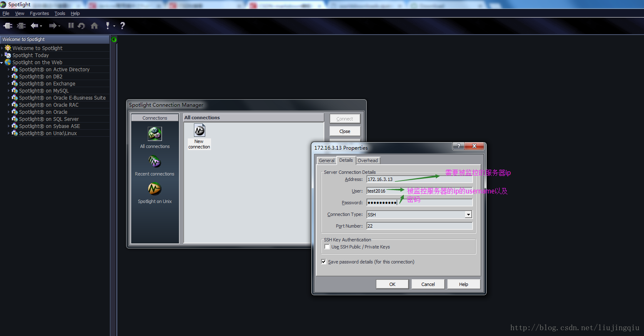The height and width of the screenshot is (336, 644).
Task: Click Close in Connection Manager
Action: coord(345,131)
